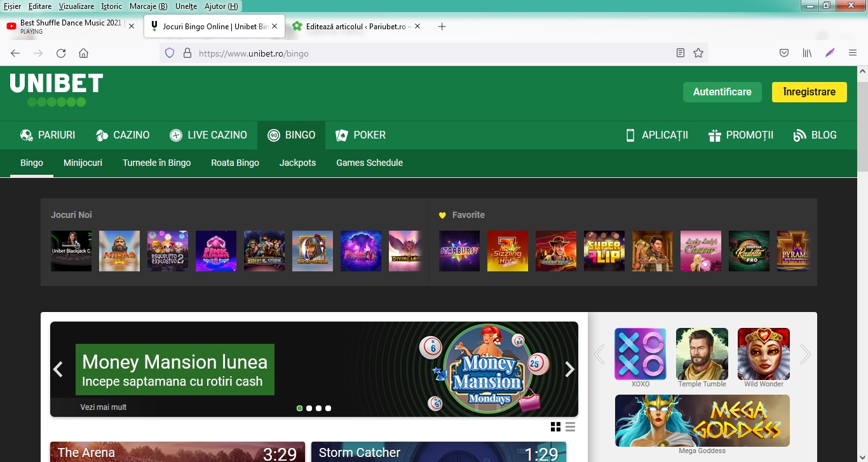868x462 pixels.
Task: Select the third banner slide dot
Action: tap(318, 409)
